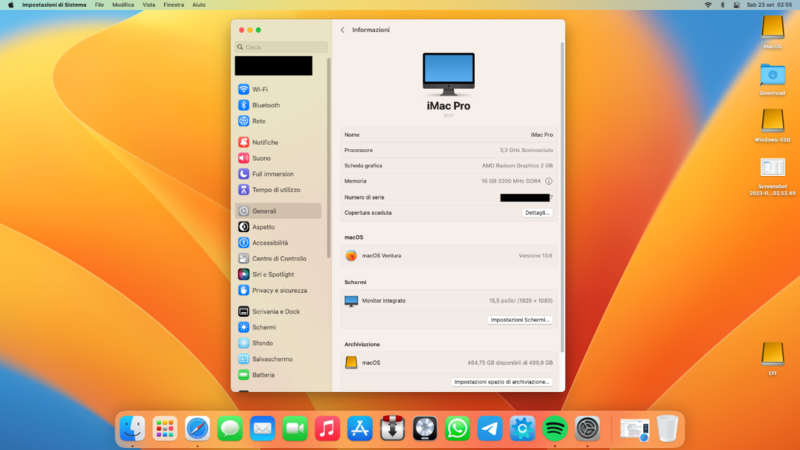Open Impostazioni Schermi button
The image size is (800, 450).
pos(519,320)
